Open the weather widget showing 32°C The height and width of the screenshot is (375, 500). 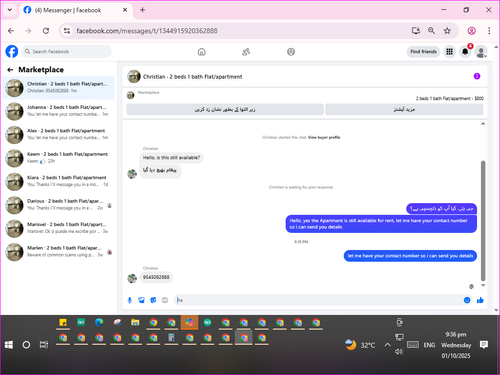tap(360, 345)
